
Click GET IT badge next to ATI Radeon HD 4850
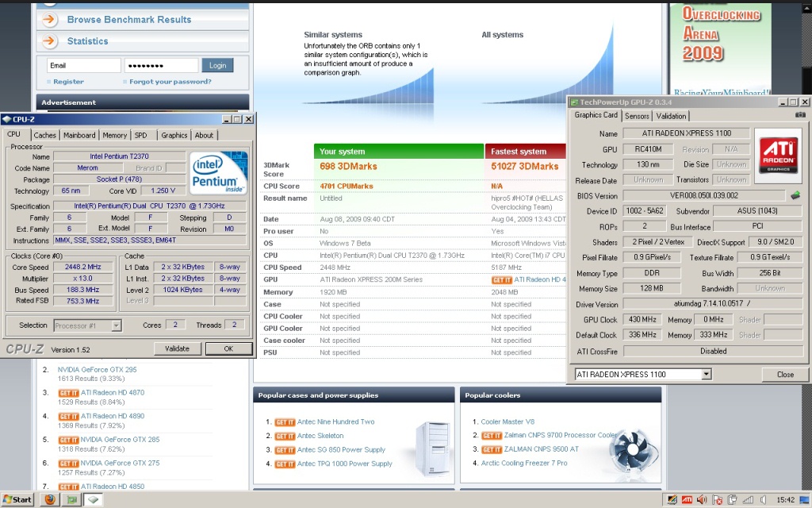point(68,487)
